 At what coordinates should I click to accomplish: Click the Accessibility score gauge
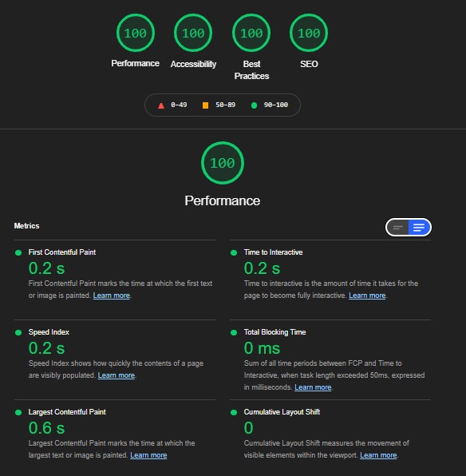(193, 33)
